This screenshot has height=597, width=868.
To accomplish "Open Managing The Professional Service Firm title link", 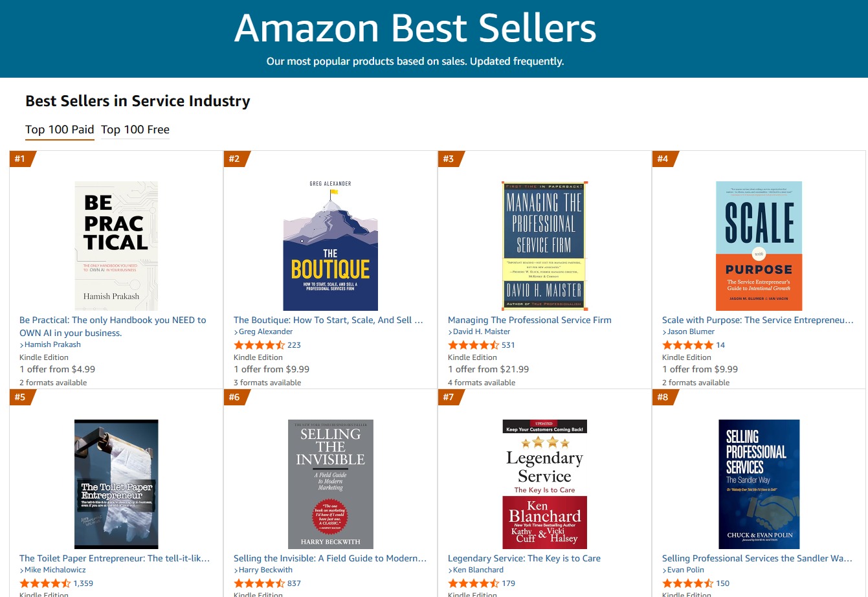I will pos(529,319).
